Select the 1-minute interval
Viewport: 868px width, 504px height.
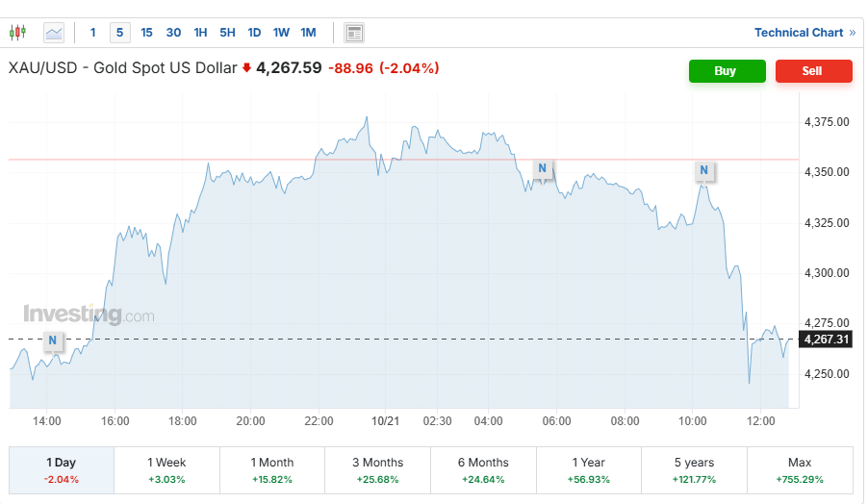93,33
